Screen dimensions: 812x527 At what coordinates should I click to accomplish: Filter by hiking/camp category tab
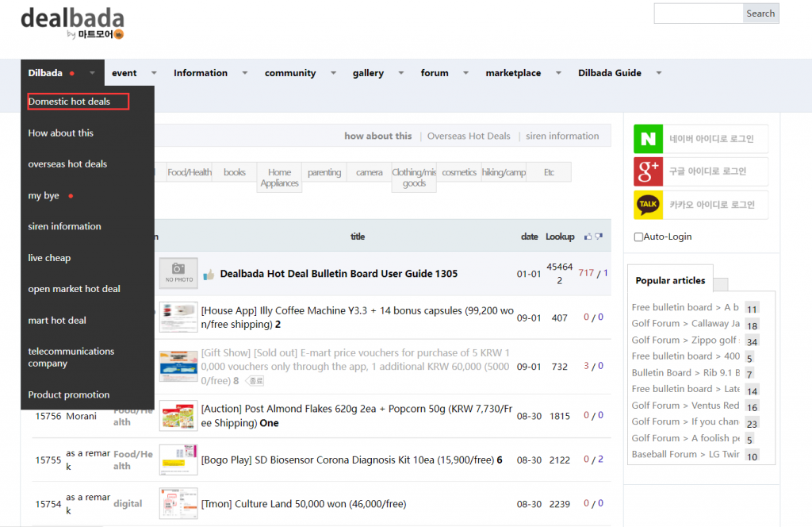504,172
